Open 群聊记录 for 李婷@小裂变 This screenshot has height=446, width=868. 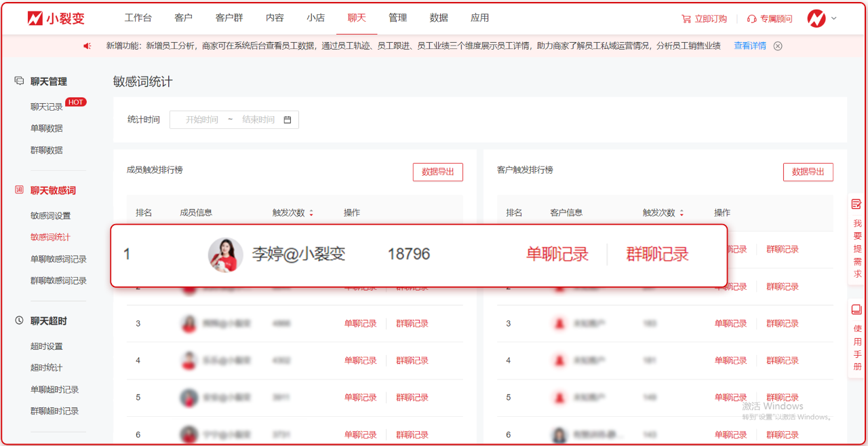(657, 255)
